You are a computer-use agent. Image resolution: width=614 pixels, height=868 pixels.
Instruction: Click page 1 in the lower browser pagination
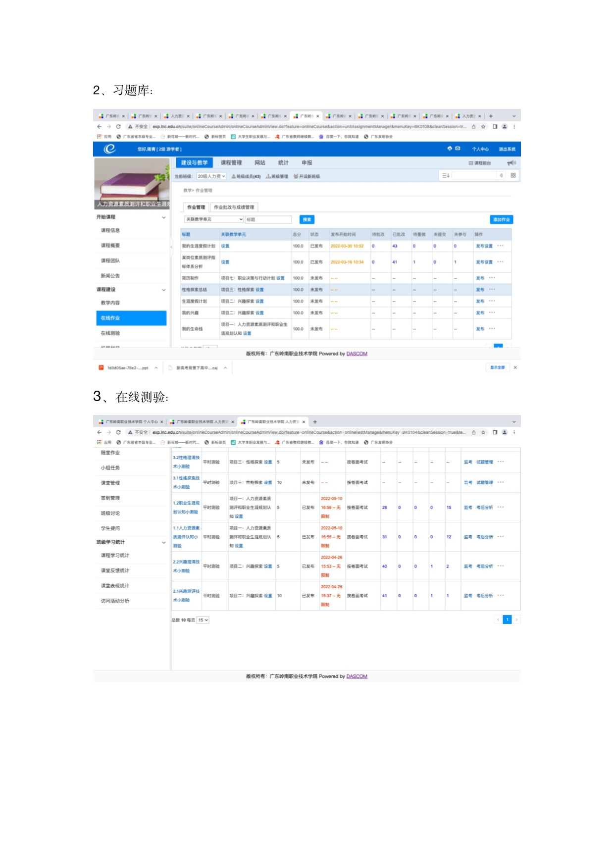click(507, 619)
